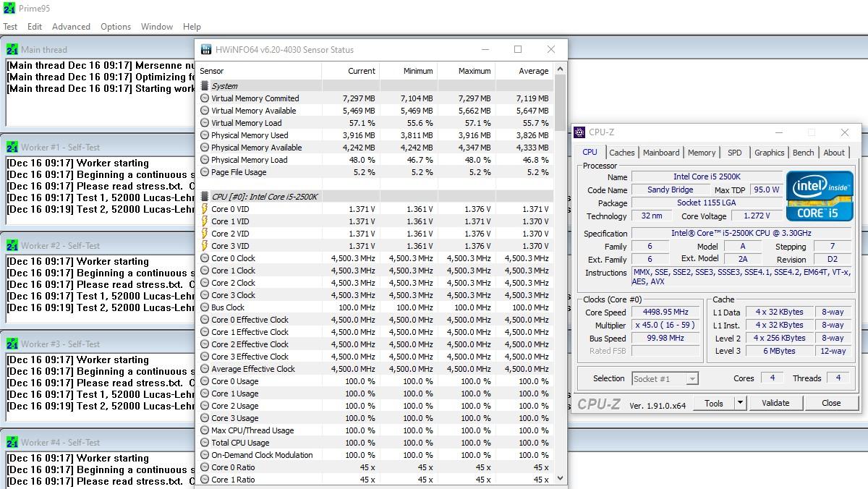Switch to the Memory tab in CPU-Z
The height and width of the screenshot is (489, 868).
(702, 153)
